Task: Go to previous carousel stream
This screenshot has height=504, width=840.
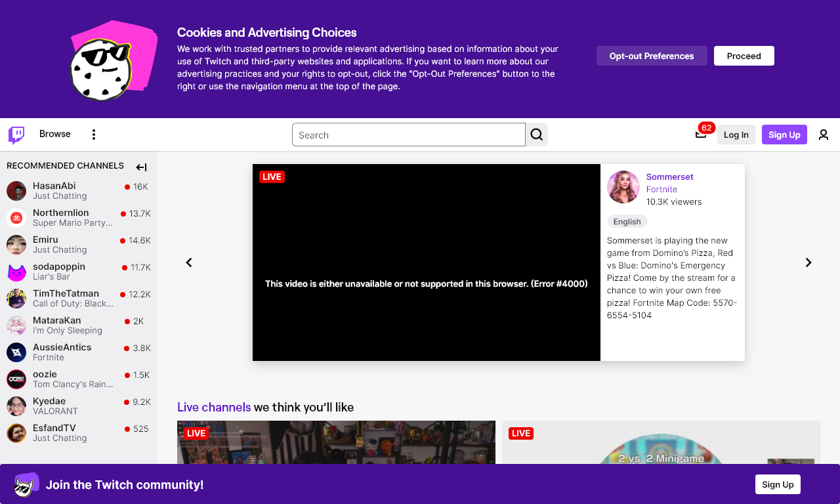Action: (189, 262)
